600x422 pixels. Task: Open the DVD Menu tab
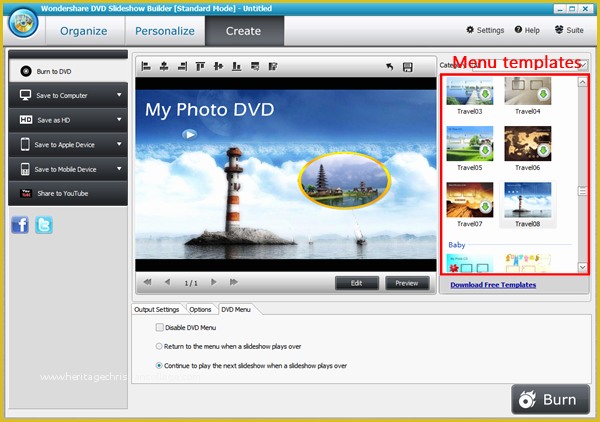(x=236, y=310)
